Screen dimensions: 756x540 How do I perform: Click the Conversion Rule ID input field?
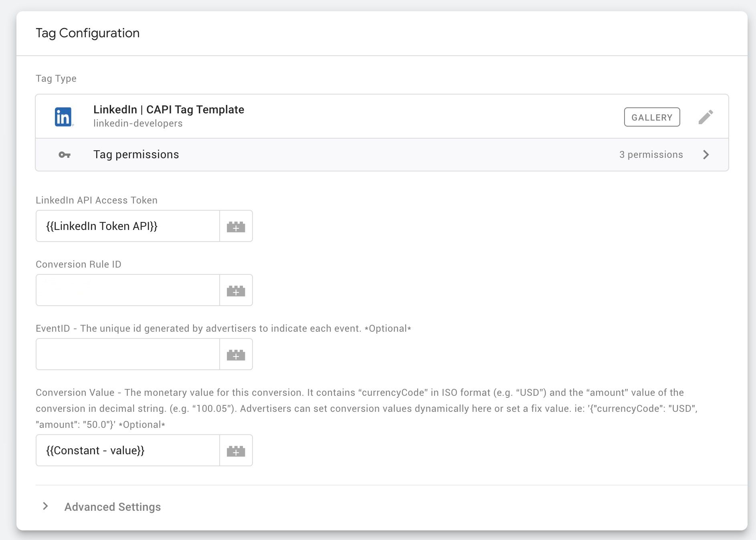pyautogui.click(x=128, y=290)
